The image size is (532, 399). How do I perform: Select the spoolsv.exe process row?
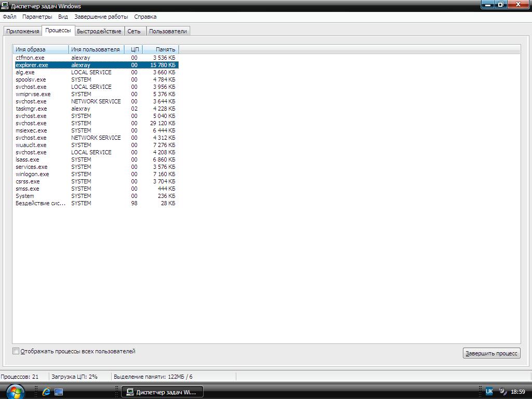click(96, 79)
